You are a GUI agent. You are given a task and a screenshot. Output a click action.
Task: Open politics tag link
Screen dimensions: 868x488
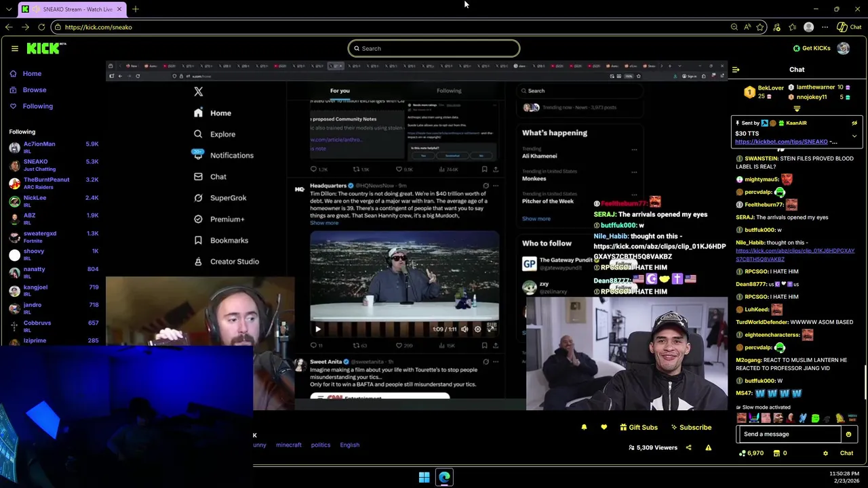point(321,445)
